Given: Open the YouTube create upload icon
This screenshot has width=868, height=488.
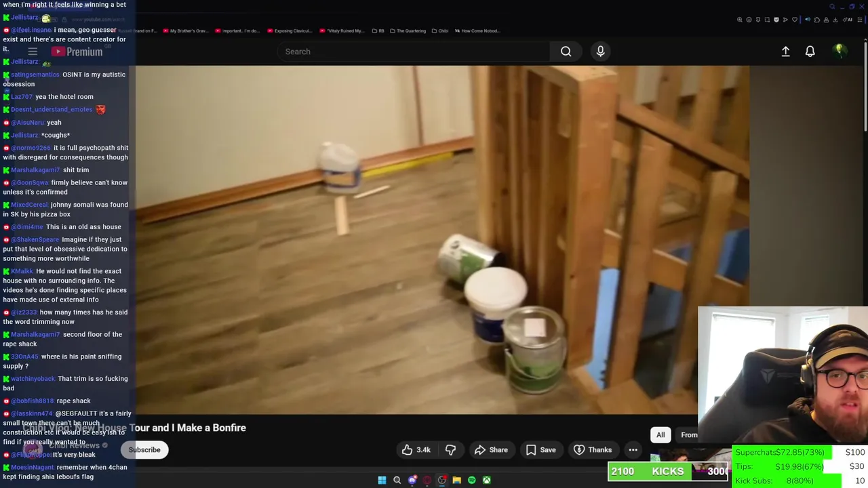Looking at the screenshot, I should click(785, 52).
